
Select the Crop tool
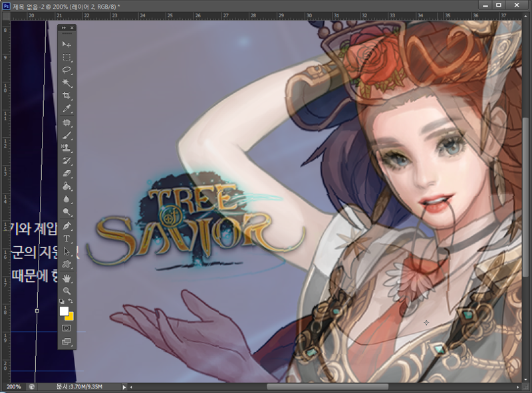tap(66, 96)
